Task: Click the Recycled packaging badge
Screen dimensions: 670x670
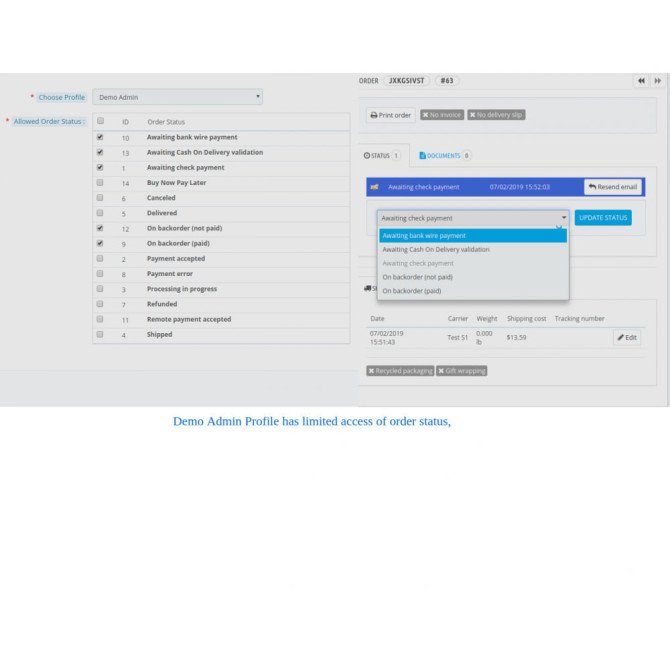Action: click(400, 371)
